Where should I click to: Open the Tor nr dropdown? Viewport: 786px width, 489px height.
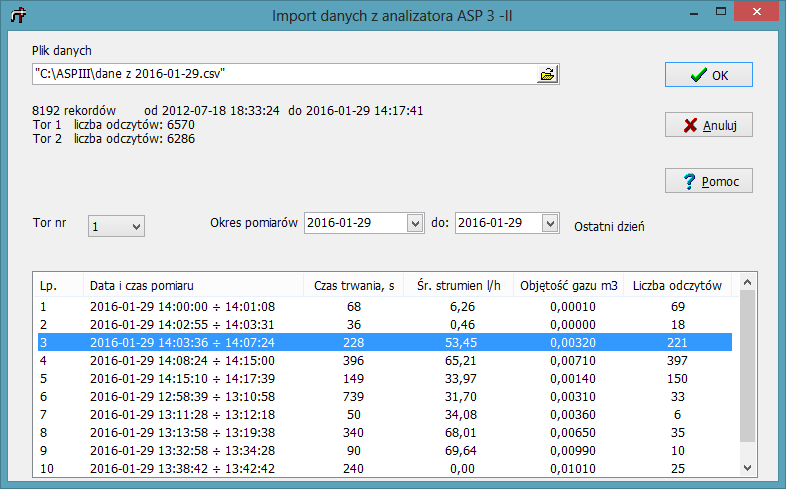click(116, 226)
